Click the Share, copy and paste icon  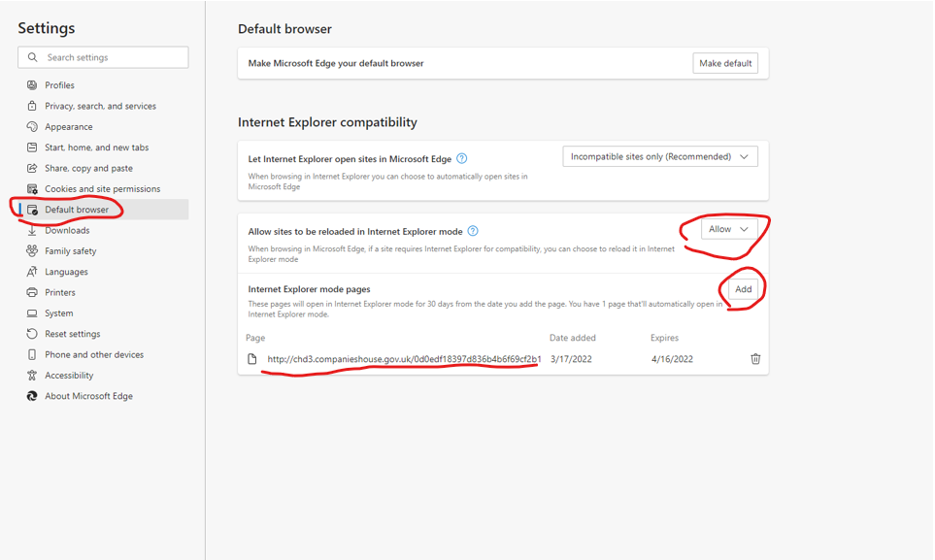coord(32,168)
